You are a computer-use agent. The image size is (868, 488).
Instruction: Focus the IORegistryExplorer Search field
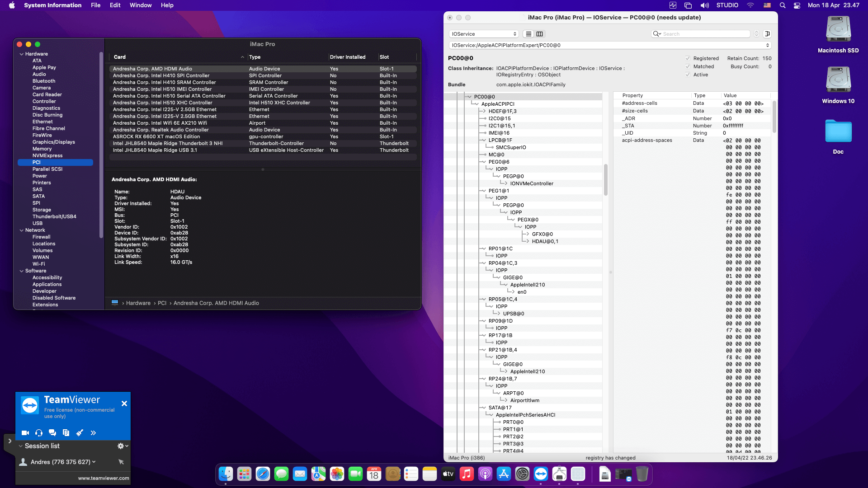click(x=701, y=34)
